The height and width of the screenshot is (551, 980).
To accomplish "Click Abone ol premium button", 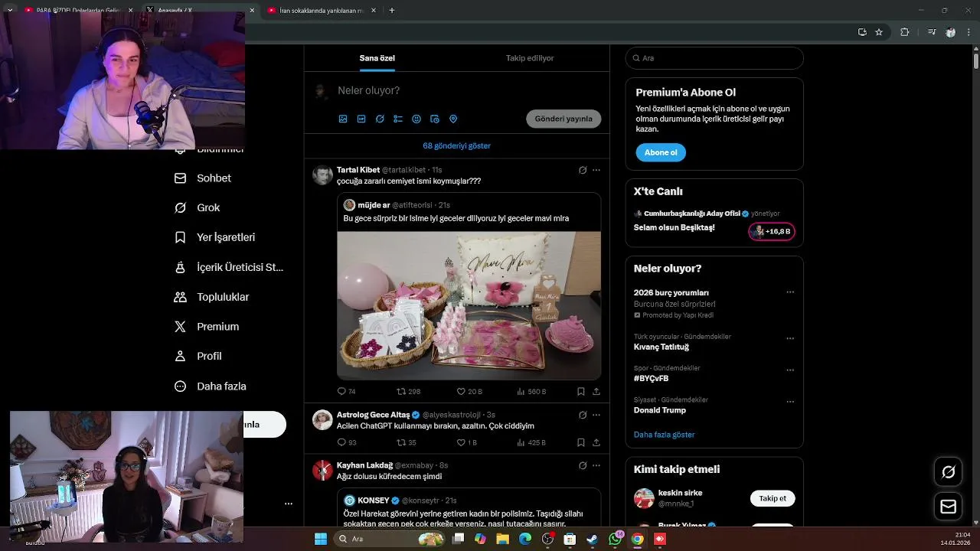I will pyautogui.click(x=661, y=152).
